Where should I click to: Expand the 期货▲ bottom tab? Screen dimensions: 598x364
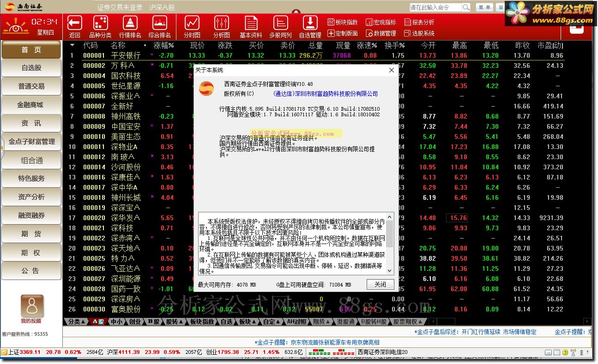click(321, 322)
